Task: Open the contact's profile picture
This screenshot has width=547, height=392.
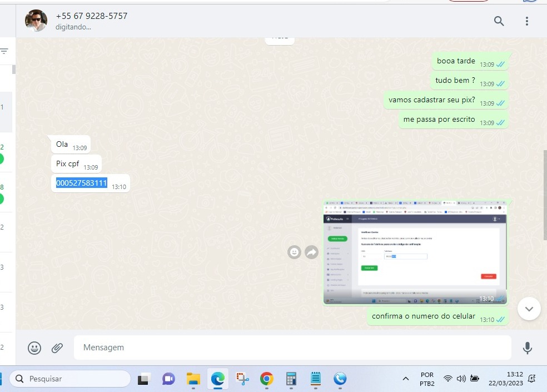Action: coord(36,21)
